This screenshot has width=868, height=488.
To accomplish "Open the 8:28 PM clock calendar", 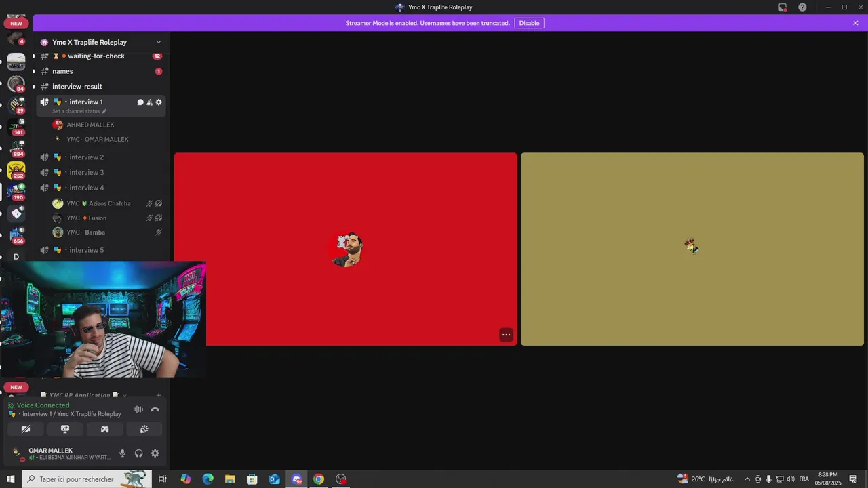I will [828, 479].
